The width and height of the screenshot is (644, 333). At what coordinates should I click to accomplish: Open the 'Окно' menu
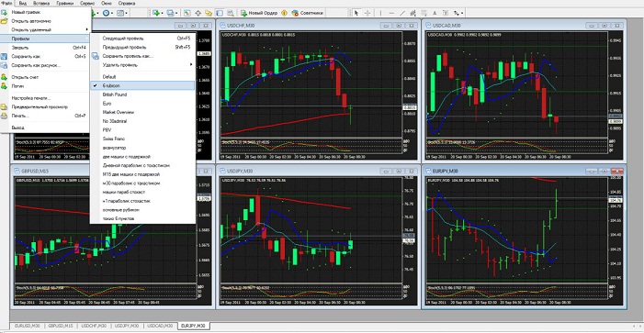tap(107, 3)
